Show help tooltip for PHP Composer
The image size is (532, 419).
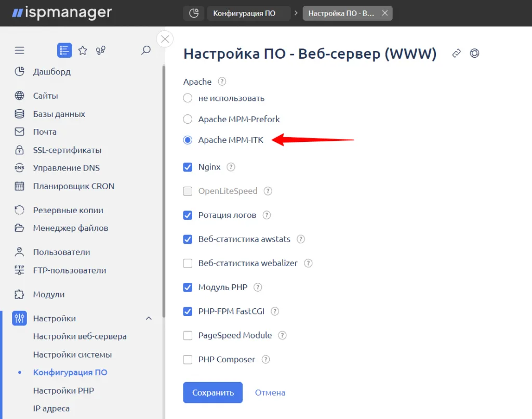pyautogui.click(x=265, y=360)
